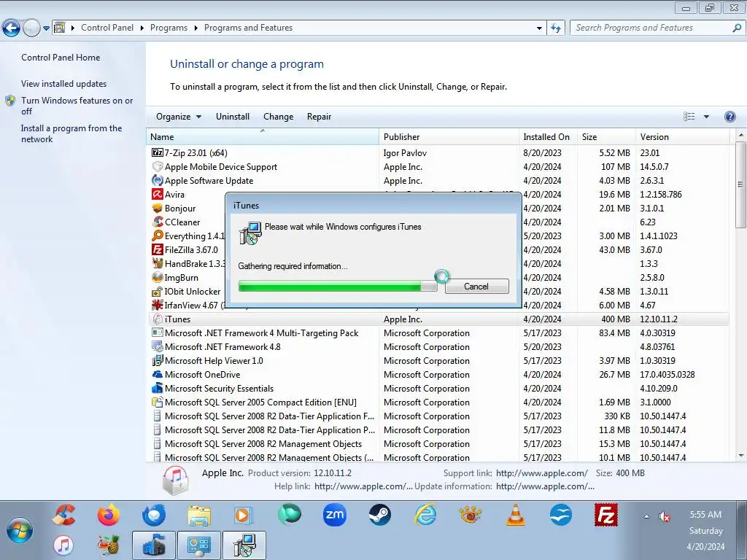The width and height of the screenshot is (747, 560).
Task: Click the refresh button beside address bar
Action: coord(556,28)
